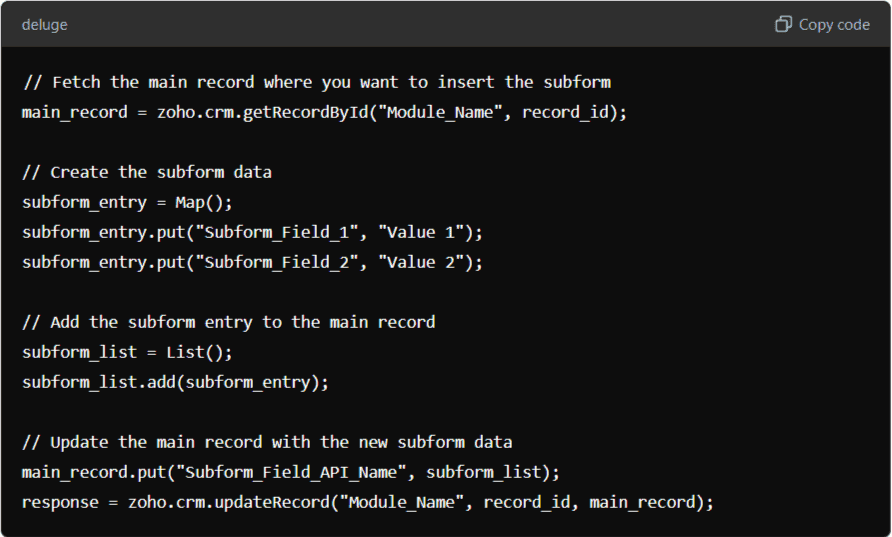Click the Subform_Field_2 put statement

click(252, 263)
